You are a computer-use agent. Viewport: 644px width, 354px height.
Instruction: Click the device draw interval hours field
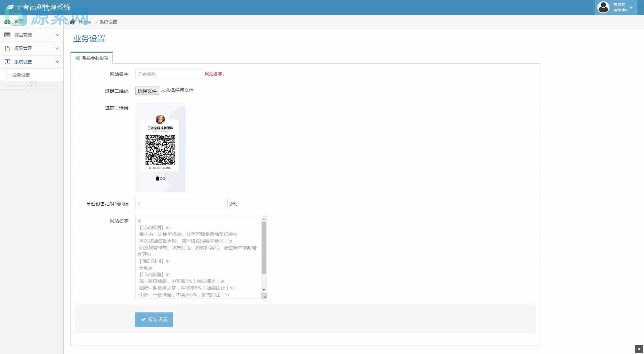181,204
